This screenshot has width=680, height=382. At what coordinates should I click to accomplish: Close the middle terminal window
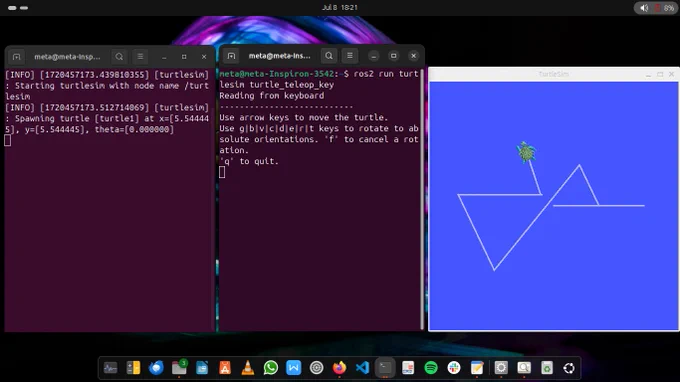(x=413, y=56)
